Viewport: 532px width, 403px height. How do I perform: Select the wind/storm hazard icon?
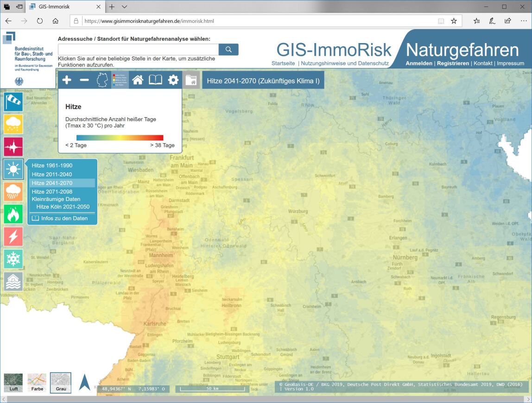click(x=13, y=101)
